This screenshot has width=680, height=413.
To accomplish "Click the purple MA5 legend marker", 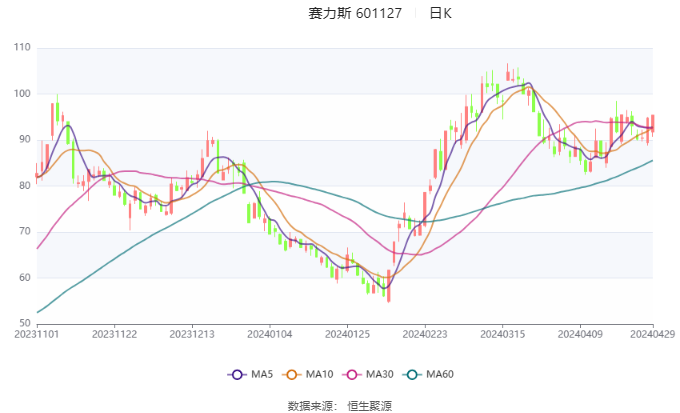I will tap(237, 374).
